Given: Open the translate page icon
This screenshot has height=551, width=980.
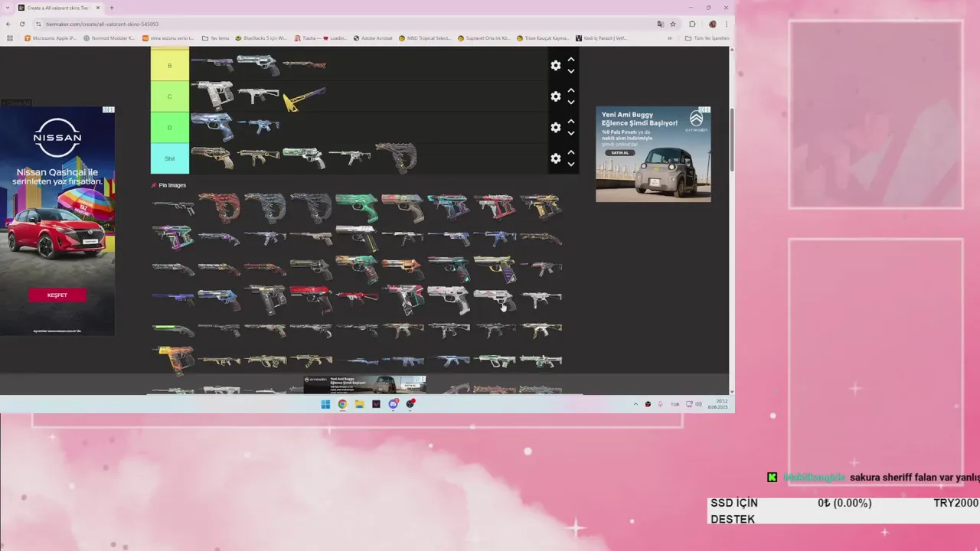Looking at the screenshot, I should coord(660,24).
